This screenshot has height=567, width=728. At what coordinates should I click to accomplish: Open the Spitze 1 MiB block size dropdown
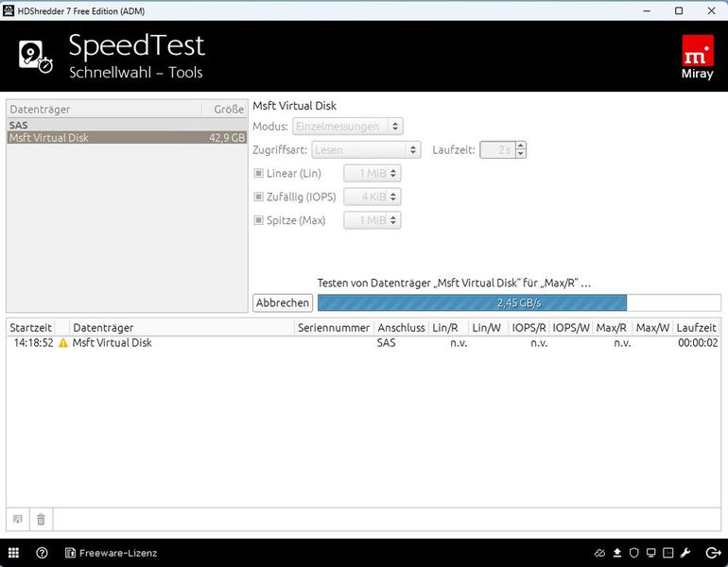[373, 220]
